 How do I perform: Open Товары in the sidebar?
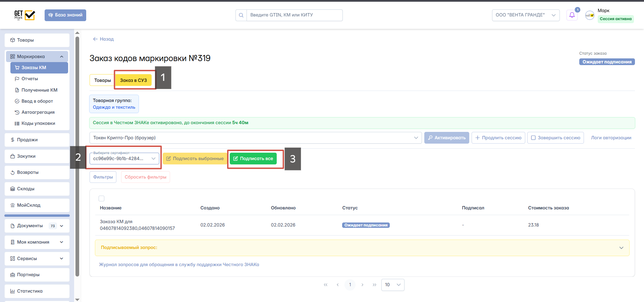coord(37,40)
